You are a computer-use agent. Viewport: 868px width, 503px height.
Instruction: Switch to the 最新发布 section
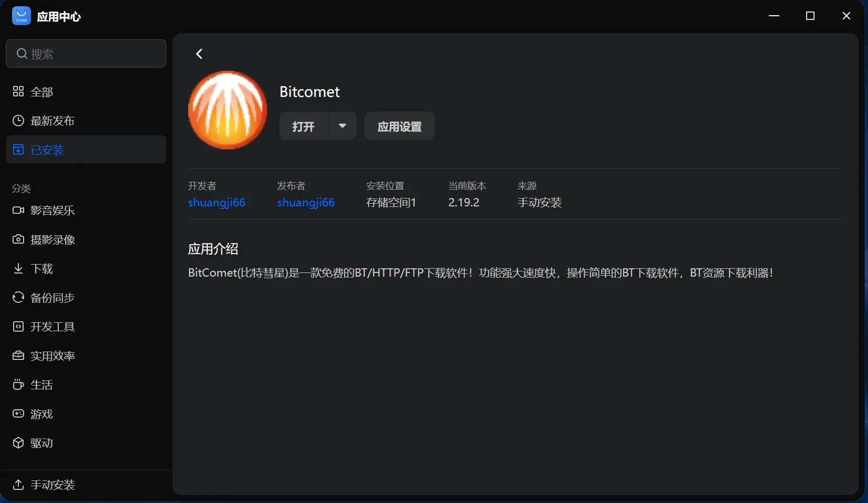pyautogui.click(x=51, y=121)
